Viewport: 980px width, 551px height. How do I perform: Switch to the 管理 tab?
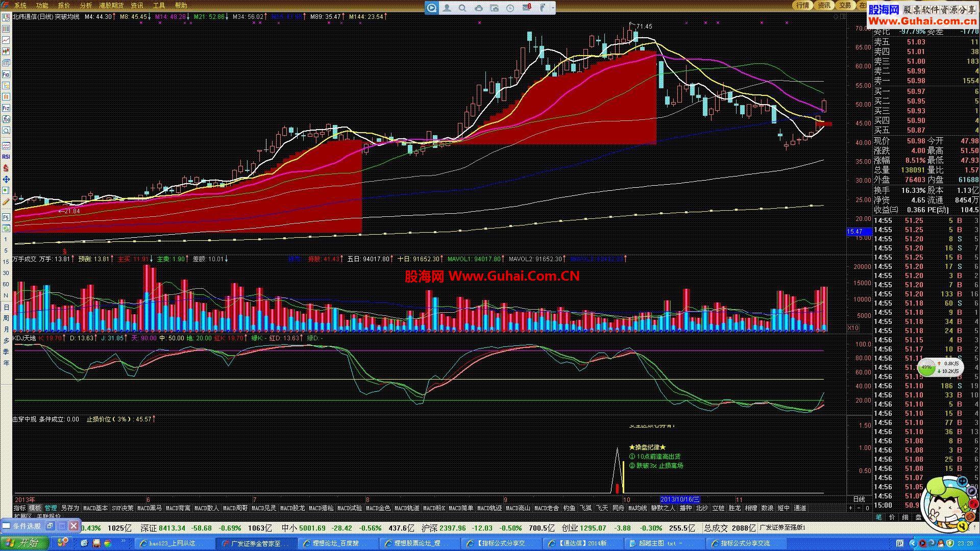pyautogui.click(x=51, y=508)
